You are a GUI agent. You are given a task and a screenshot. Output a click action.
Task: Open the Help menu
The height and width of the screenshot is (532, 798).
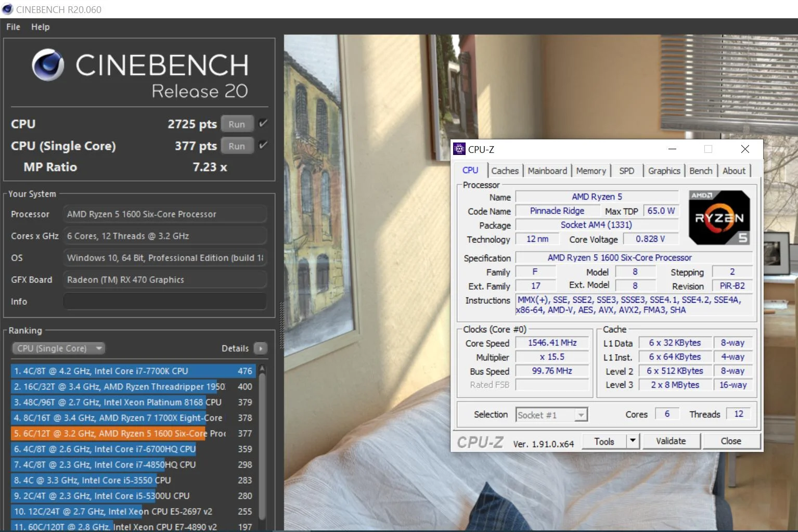(x=40, y=27)
